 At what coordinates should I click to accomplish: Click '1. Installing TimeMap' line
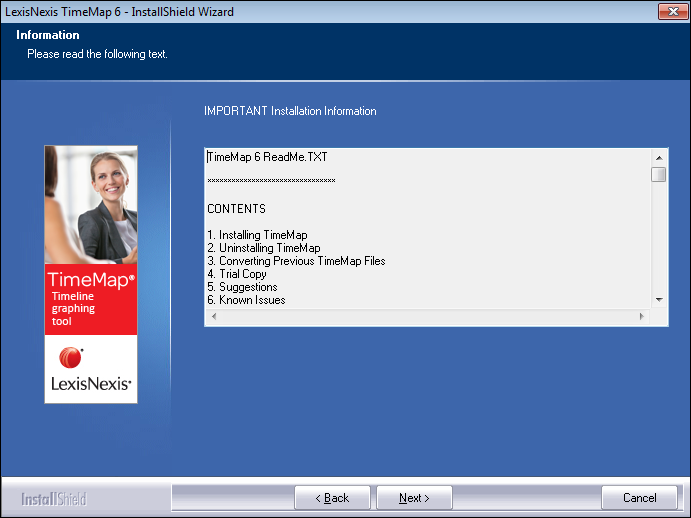[257, 235]
